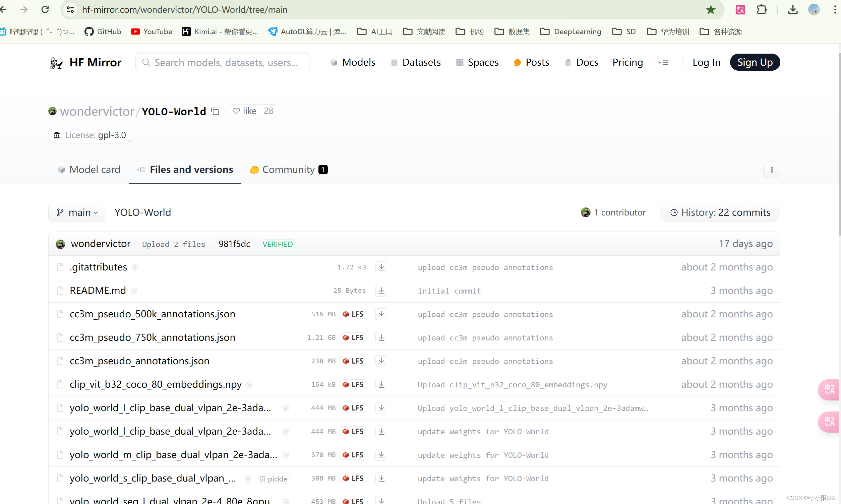Download cc3m_pseudo_annotations.json file
The width and height of the screenshot is (841, 504).
(381, 361)
